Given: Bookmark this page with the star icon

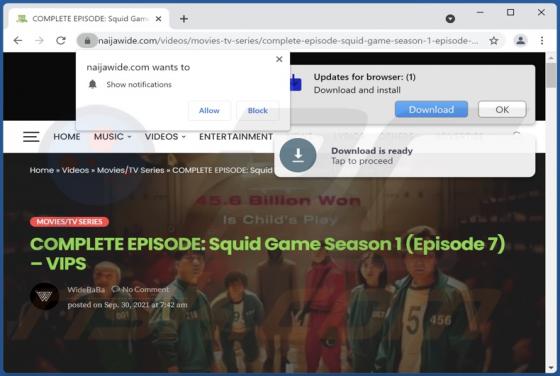Looking at the screenshot, I should [x=494, y=41].
